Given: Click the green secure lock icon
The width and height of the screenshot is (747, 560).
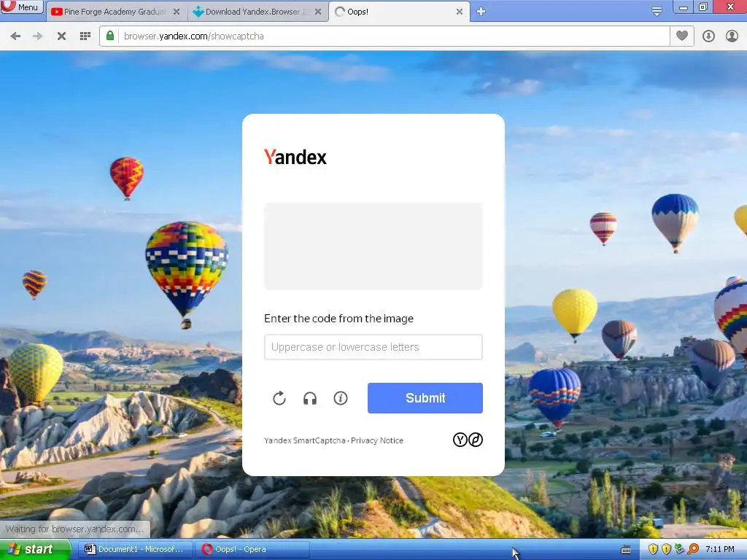Looking at the screenshot, I should 110,36.
